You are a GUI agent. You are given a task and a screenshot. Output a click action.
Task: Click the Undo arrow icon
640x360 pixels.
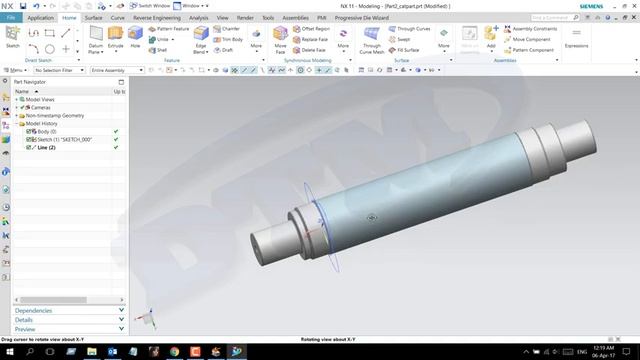[x=36, y=6]
